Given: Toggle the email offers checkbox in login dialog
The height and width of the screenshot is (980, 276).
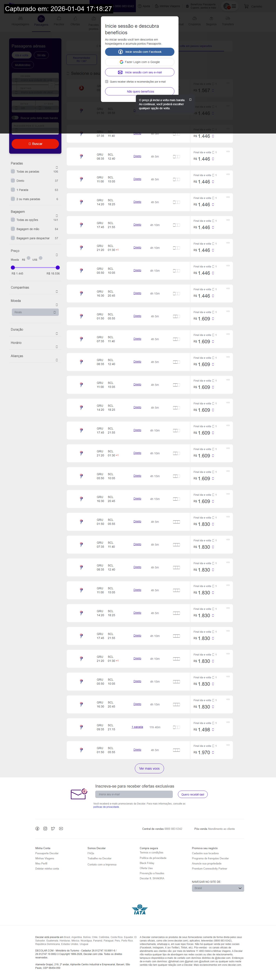Looking at the screenshot, I should tap(107, 81).
